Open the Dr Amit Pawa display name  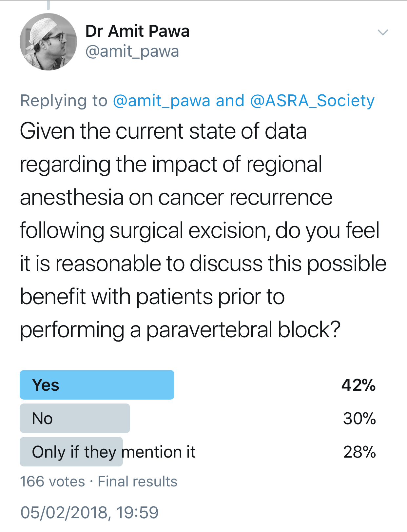click(137, 31)
